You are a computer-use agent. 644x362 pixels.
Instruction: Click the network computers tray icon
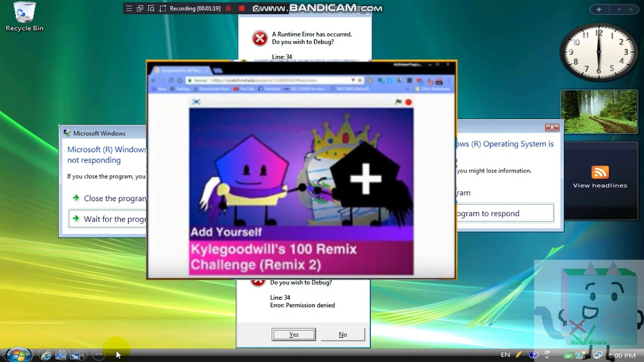tap(598, 355)
